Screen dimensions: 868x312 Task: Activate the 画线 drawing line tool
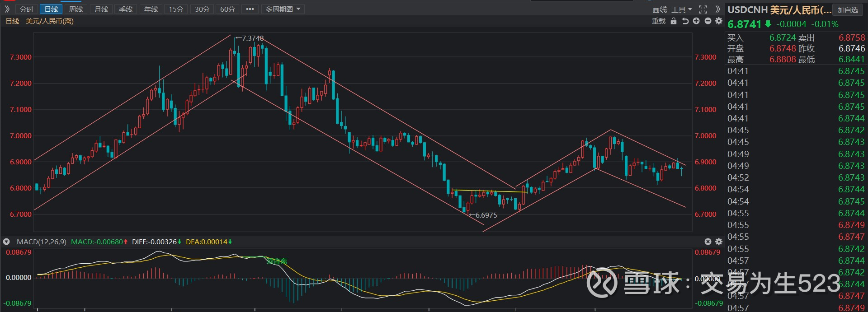click(659, 9)
